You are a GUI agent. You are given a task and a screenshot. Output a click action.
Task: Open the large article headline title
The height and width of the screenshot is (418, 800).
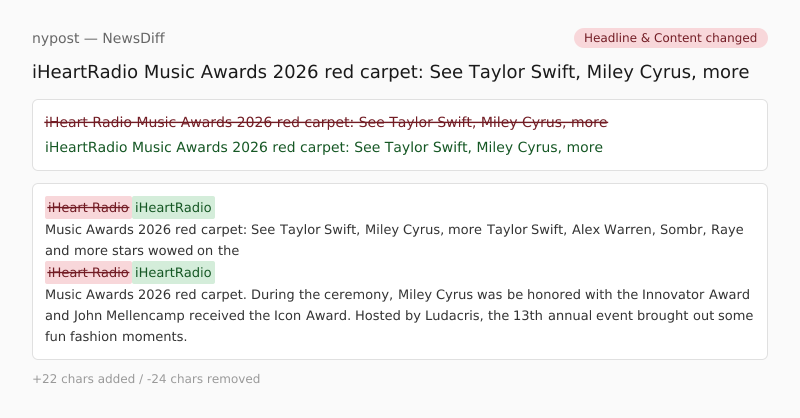click(x=390, y=73)
